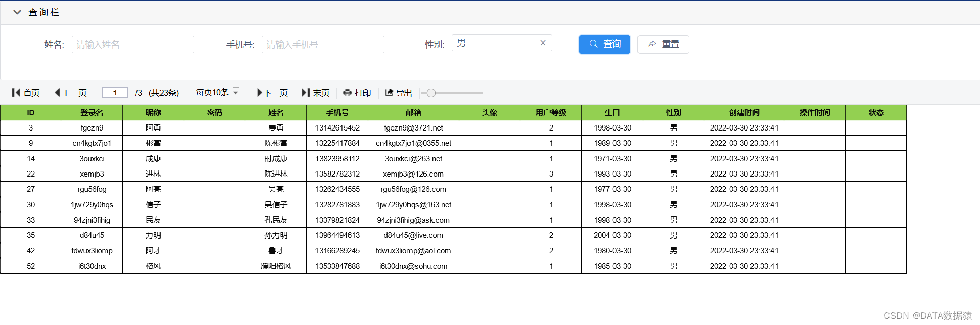
Task: Select the login name d84u45 cell
Action: [92, 235]
